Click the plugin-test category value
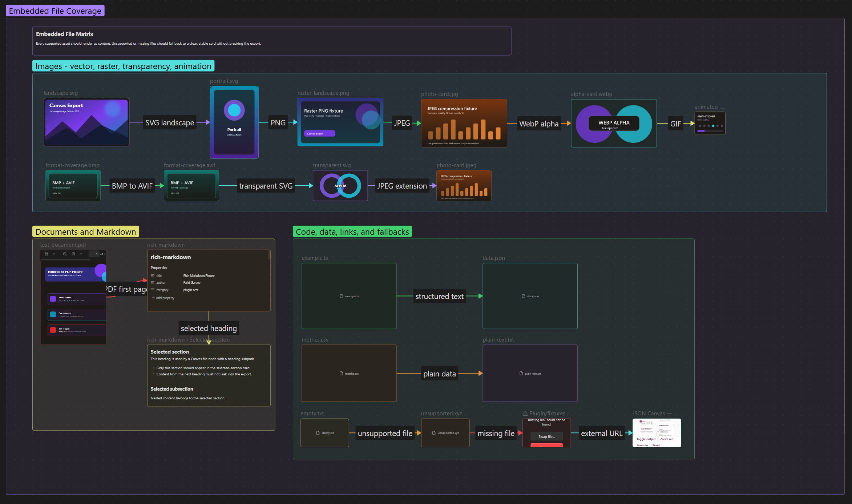This screenshot has width=852, height=504. tap(191, 290)
